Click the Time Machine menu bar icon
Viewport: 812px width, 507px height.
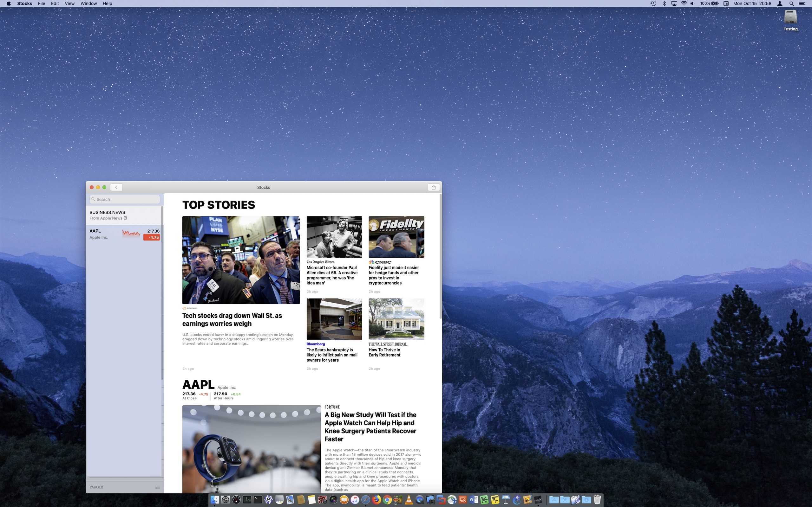tap(653, 3)
